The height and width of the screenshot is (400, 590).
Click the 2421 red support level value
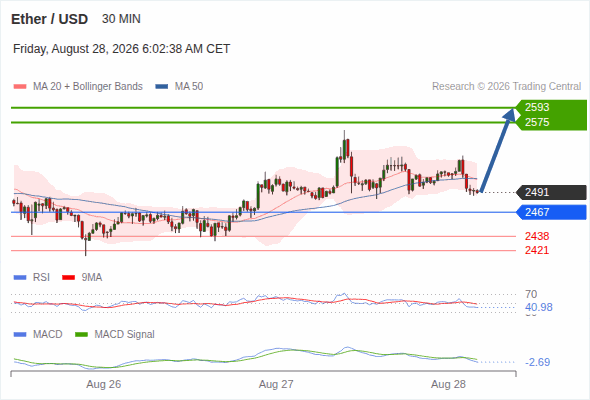[x=537, y=250]
